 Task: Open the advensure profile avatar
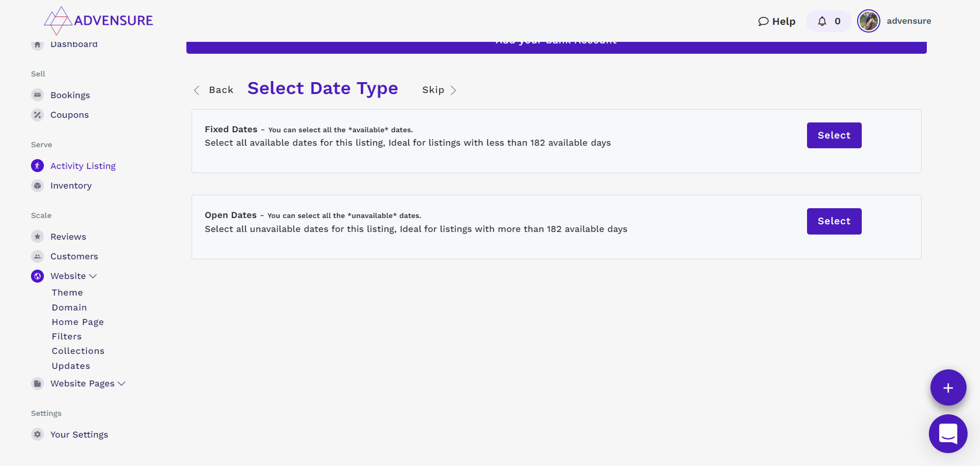click(x=868, y=21)
